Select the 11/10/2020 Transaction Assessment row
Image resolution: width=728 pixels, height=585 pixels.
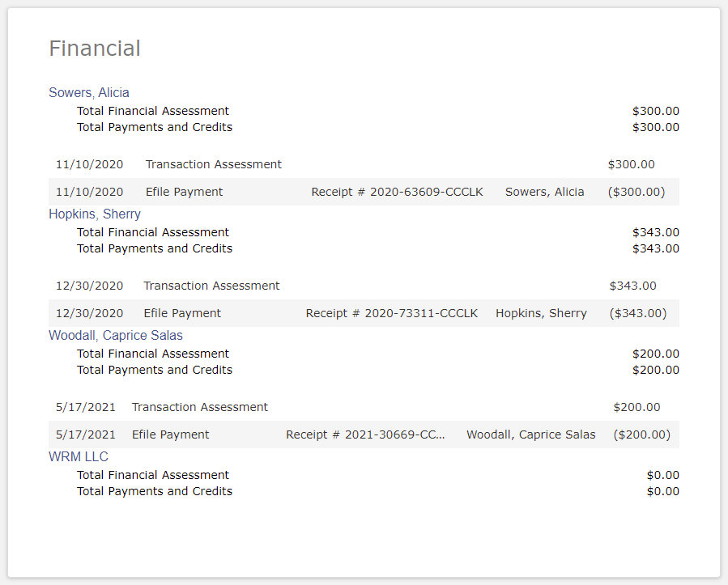click(364, 164)
